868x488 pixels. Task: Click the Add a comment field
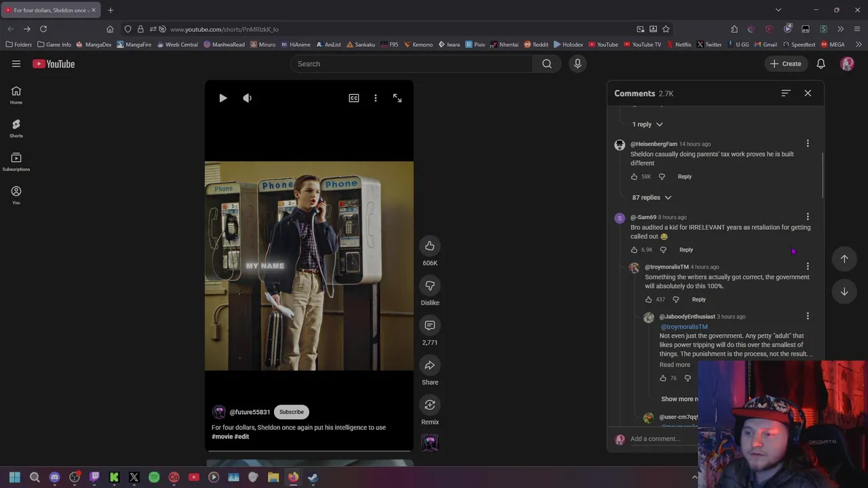point(663,439)
